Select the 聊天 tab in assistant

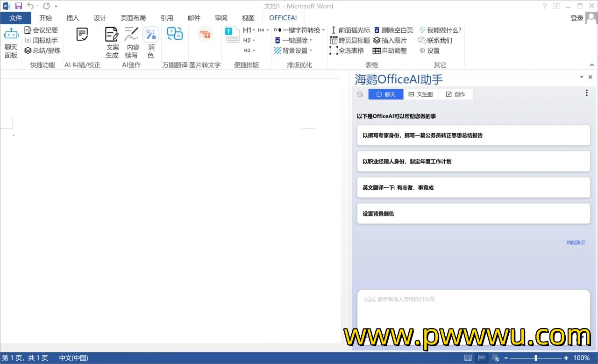386,94
